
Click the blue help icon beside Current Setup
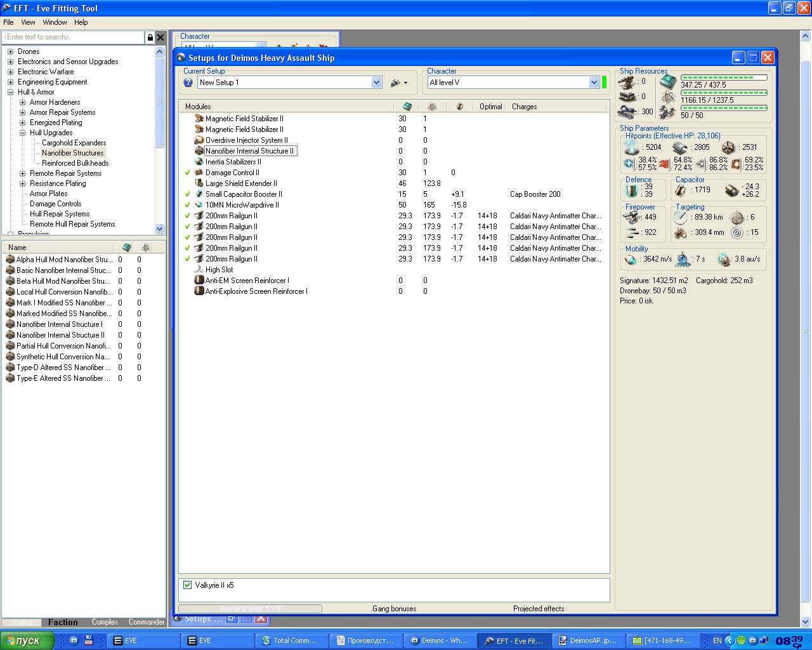[x=188, y=83]
